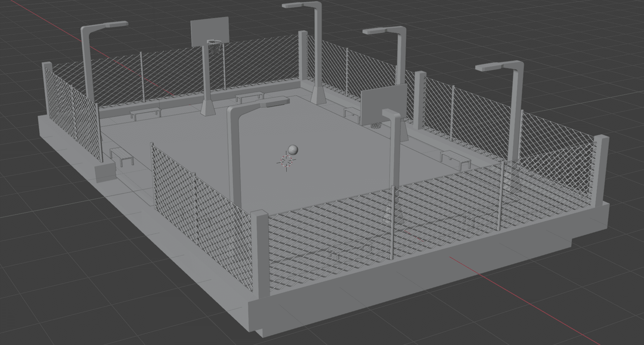Screen dimensions: 644x345
Task: Select the flared base of the far hoop pole
Action: click(208, 108)
